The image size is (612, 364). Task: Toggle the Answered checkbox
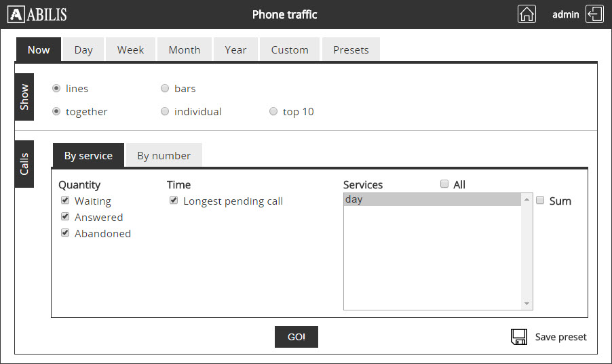click(x=65, y=217)
